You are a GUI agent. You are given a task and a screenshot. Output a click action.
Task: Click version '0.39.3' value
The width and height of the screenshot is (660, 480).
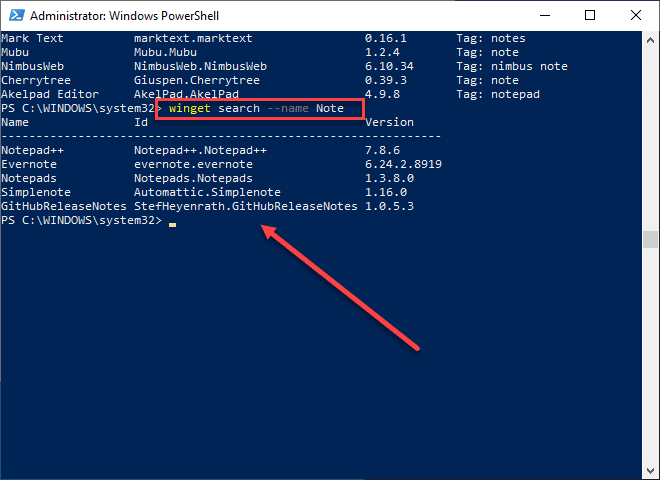coord(386,80)
